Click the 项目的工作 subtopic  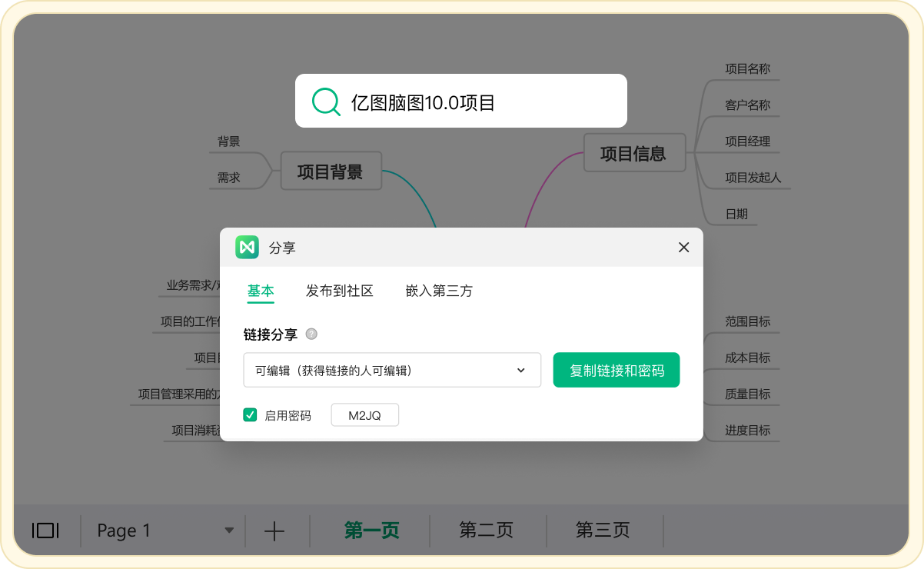[x=190, y=321]
